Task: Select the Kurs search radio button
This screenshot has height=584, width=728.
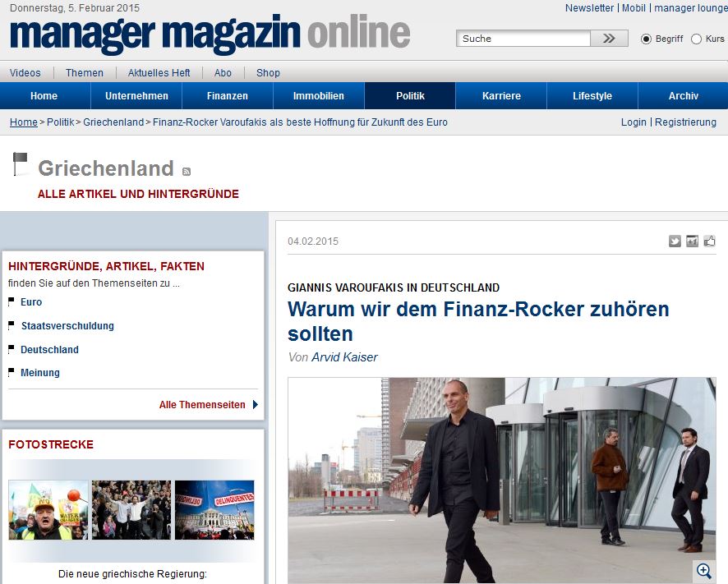Action: [x=697, y=39]
